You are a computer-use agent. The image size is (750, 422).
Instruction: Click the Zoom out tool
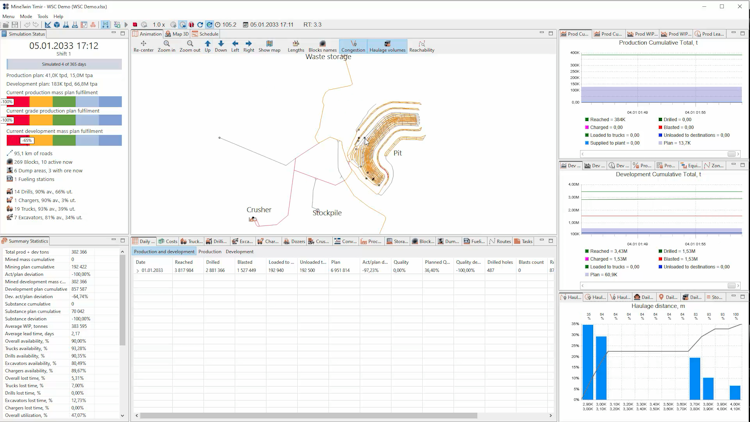(x=190, y=46)
